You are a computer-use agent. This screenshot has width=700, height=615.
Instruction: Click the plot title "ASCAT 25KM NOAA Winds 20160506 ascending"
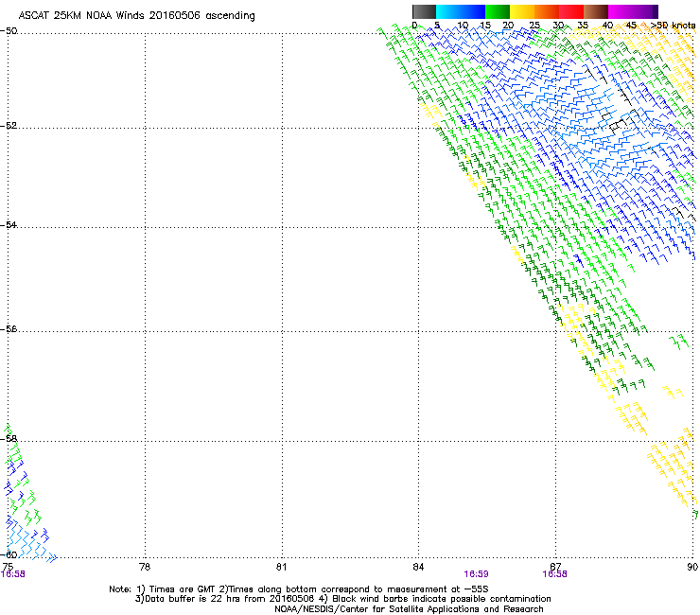point(136,16)
